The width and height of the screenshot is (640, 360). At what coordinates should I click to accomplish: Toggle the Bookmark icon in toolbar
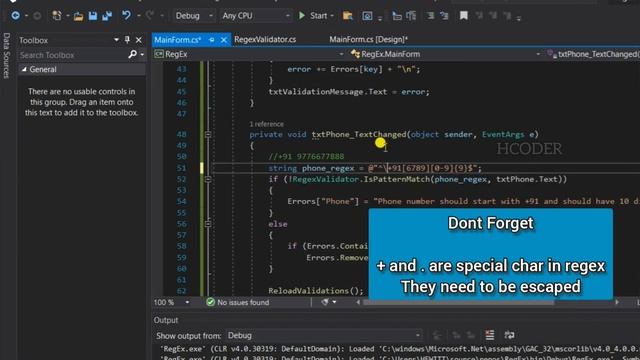click(x=464, y=16)
